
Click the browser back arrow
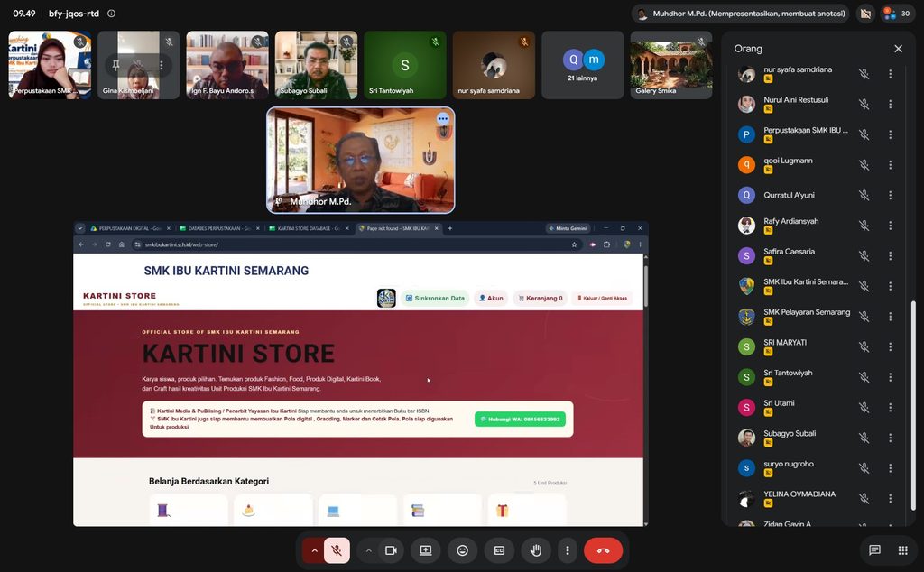point(81,244)
